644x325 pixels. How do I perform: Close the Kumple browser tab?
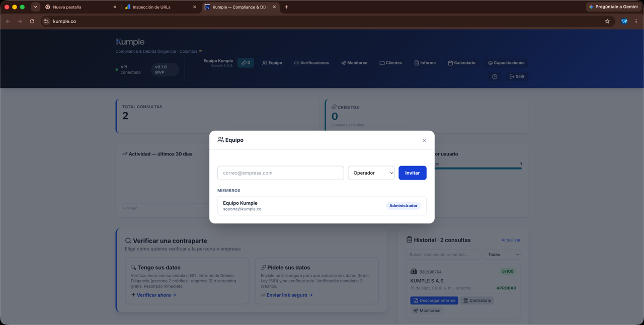tap(274, 7)
